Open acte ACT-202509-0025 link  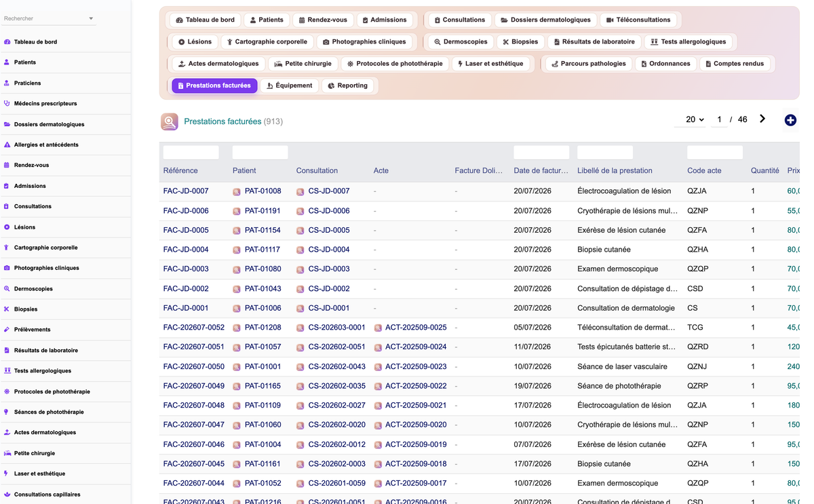pyautogui.click(x=416, y=328)
